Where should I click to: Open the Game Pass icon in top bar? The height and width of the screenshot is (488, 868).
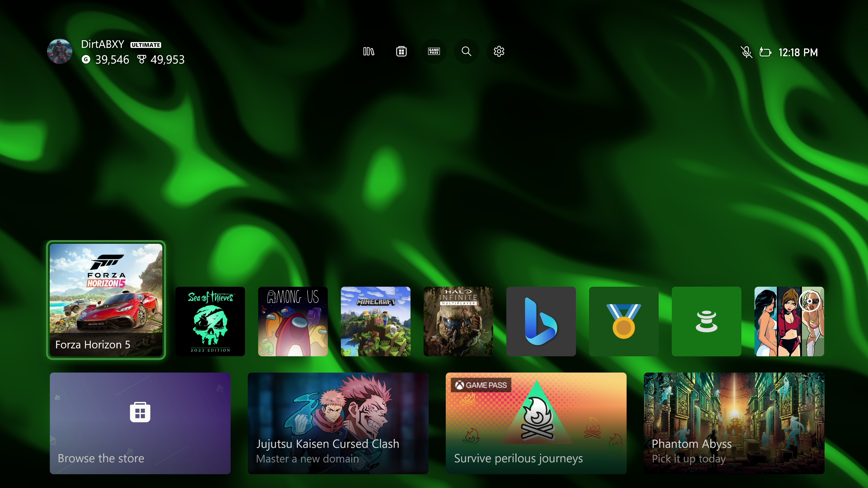pyautogui.click(x=434, y=52)
